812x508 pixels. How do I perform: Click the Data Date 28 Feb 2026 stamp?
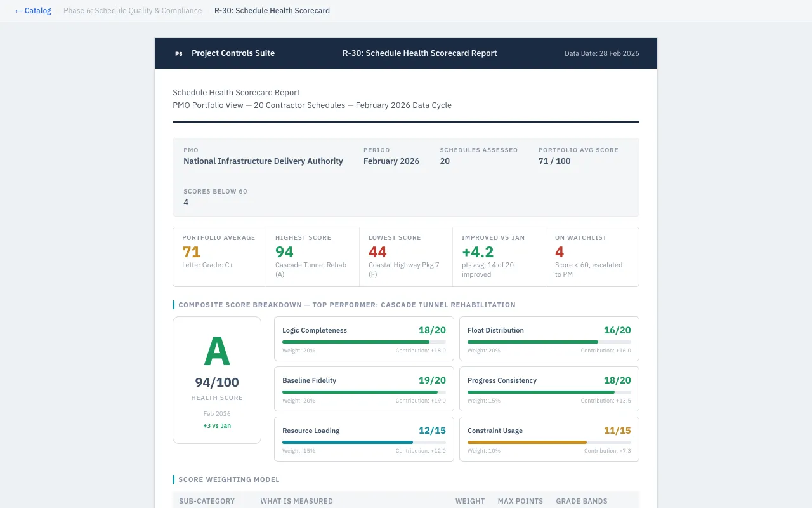601,53
